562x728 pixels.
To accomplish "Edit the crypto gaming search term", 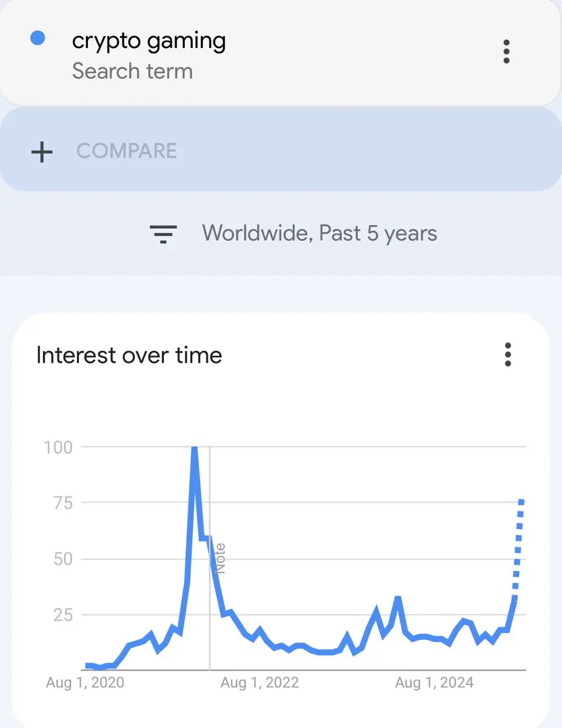I will click(149, 41).
